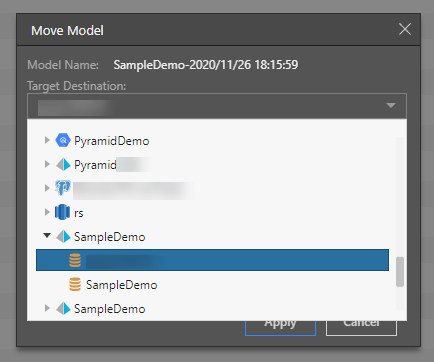Click the expanded SampleDemo server icon
Image resolution: width=434 pixels, height=362 pixels.
(63, 236)
